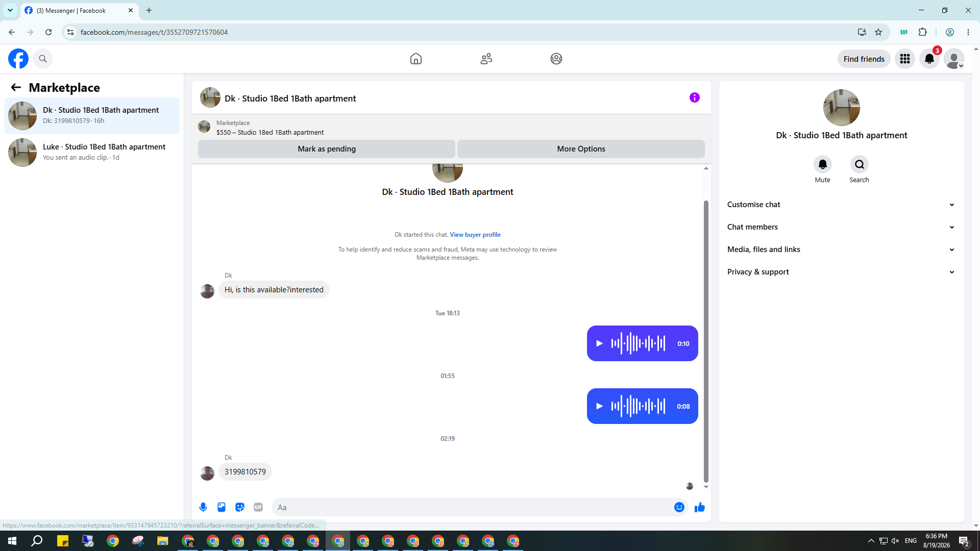Play the 0:10 audio clip
This screenshot has width=980, height=551.
(x=600, y=343)
